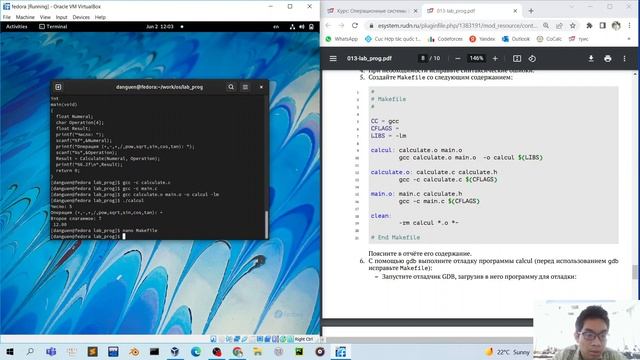
Task: Select the 013-lab_prog.pdf tab
Action: click(x=469, y=11)
